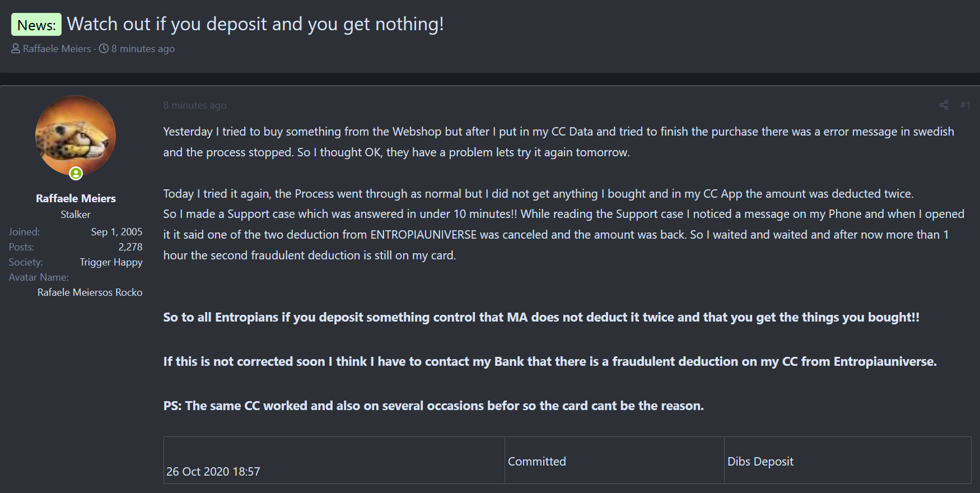Click the "26 Oct 2020 18:57" table cell
980x493 pixels.
213,472
